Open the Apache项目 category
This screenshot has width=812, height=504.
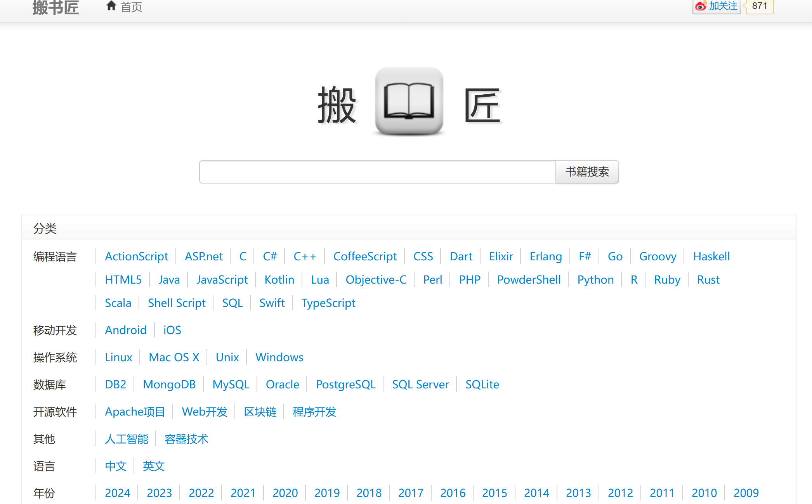[135, 412]
